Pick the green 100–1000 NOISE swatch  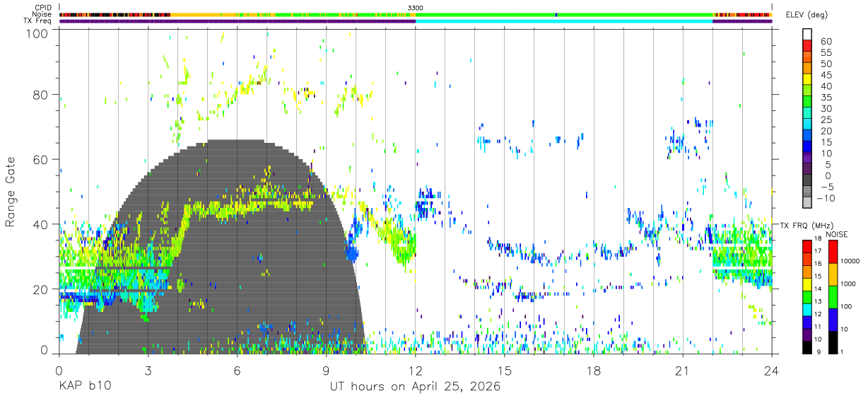pos(833,297)
